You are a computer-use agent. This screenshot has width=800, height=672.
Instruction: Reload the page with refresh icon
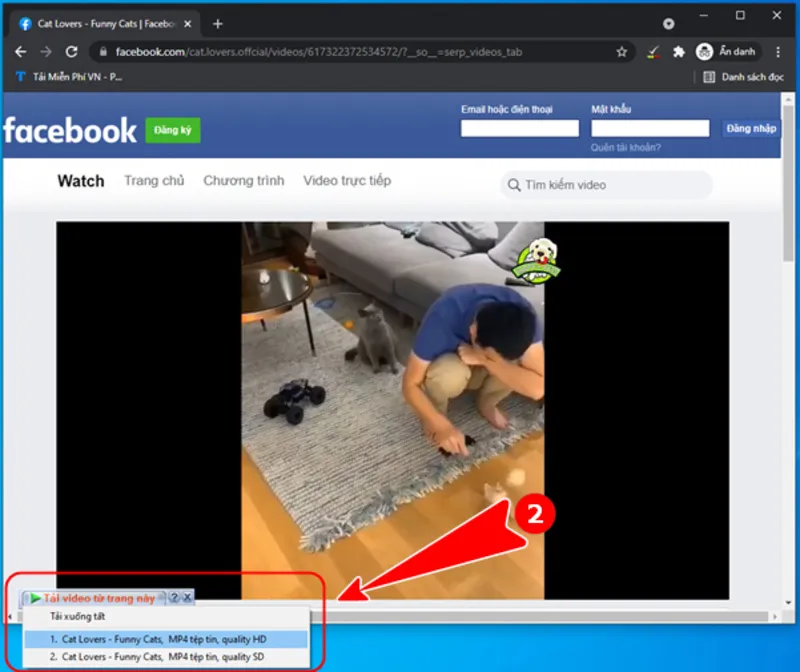pyautogui.click(x=71, y=52)
